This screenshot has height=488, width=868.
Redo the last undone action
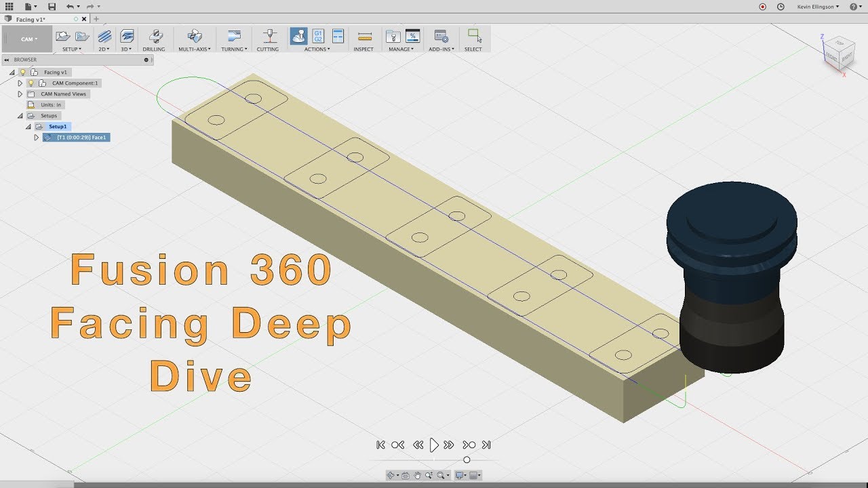pos(90,6)
